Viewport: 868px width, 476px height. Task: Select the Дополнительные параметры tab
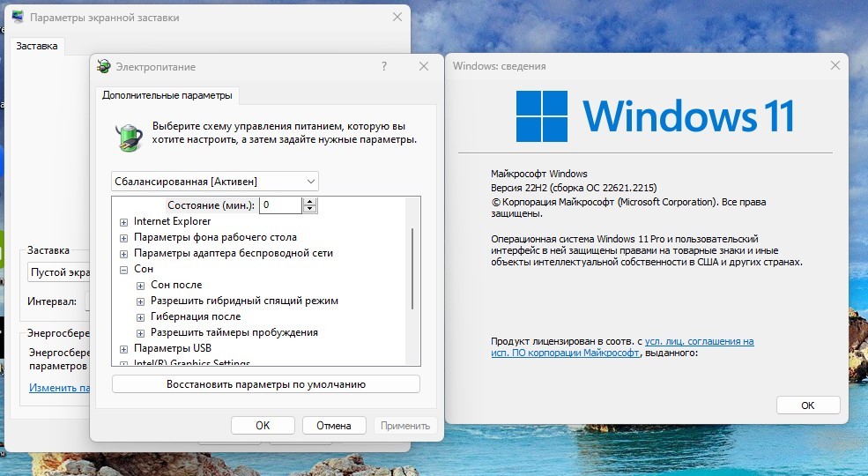coord(167,95)
